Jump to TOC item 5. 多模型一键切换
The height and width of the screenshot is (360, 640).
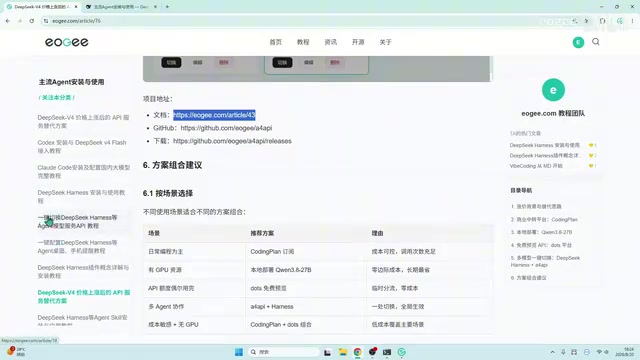(x=545, y=261)
